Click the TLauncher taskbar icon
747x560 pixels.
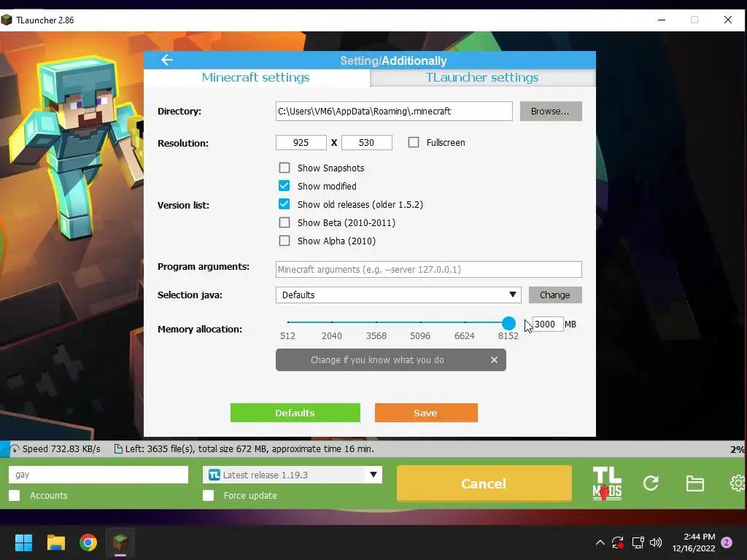[120, 542]
